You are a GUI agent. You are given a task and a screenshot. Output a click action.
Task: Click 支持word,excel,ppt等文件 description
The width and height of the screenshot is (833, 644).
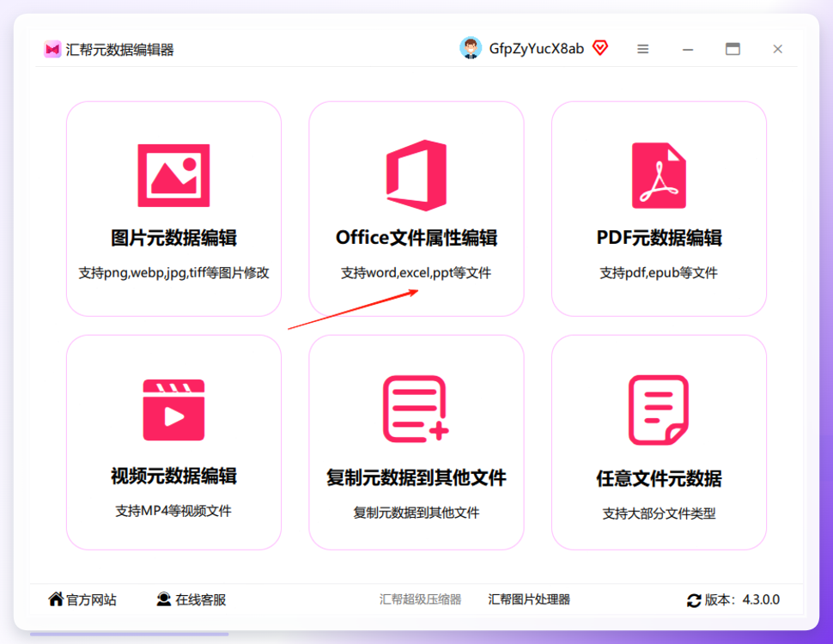[x=416, y=272]
